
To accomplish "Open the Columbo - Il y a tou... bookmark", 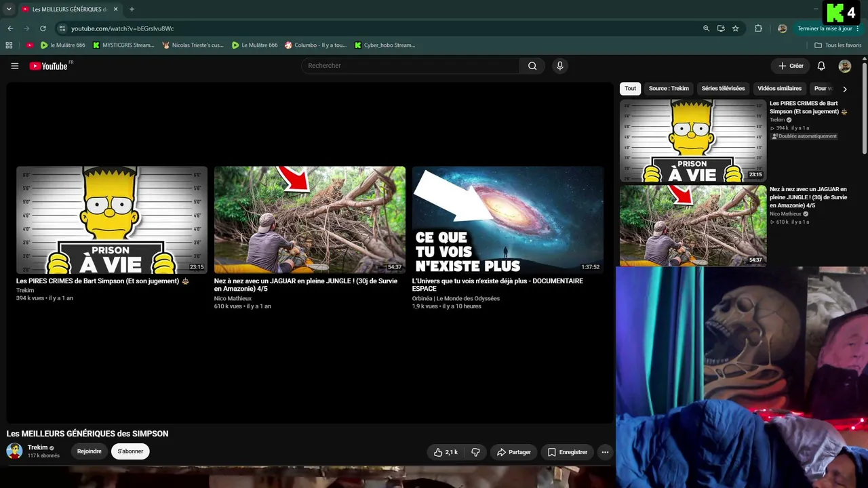I will (315, 45).
